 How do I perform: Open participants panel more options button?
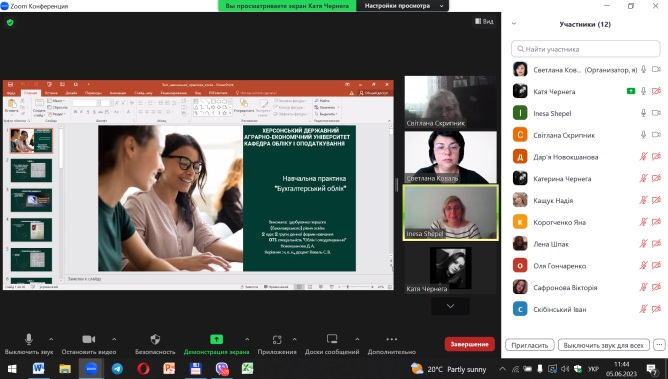[x=659, y=345]
